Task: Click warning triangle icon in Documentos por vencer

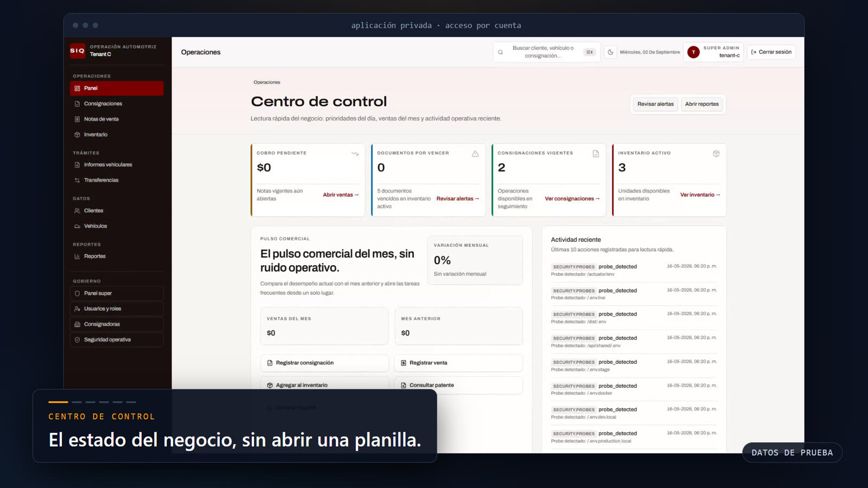Action: 475,154
